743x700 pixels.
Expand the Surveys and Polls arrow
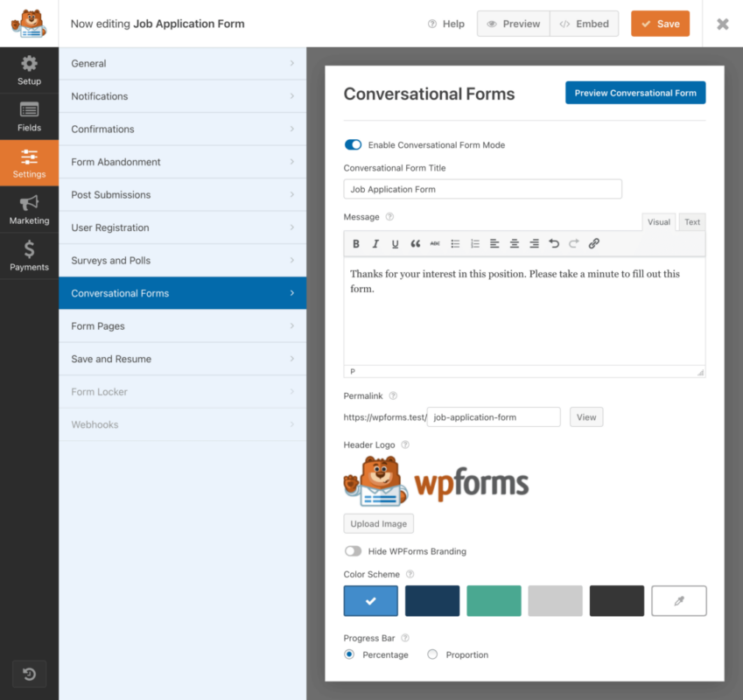tap(291, 261)
